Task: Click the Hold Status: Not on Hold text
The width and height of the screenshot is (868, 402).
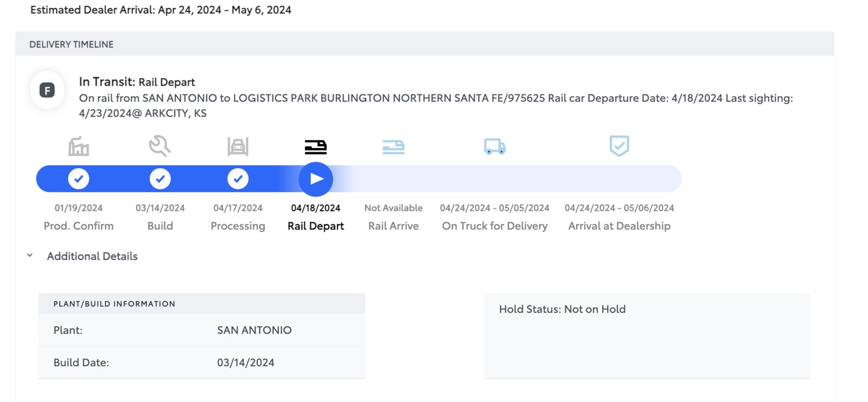Action: tap(563, 309)
